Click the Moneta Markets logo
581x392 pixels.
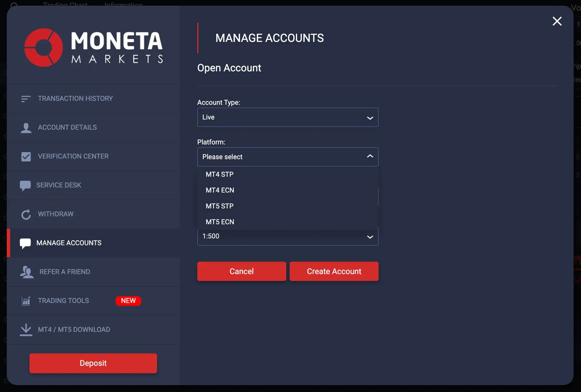pos(94,47)
